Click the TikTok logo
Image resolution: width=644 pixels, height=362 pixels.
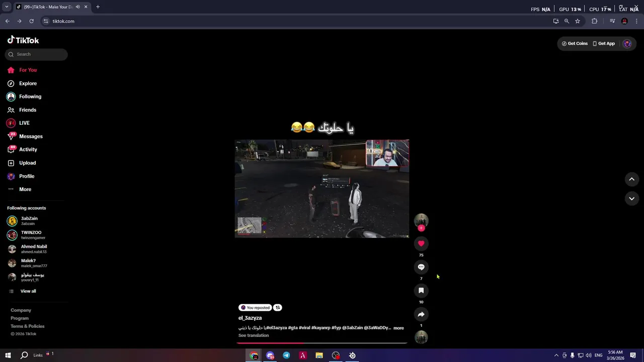(23, 40)
